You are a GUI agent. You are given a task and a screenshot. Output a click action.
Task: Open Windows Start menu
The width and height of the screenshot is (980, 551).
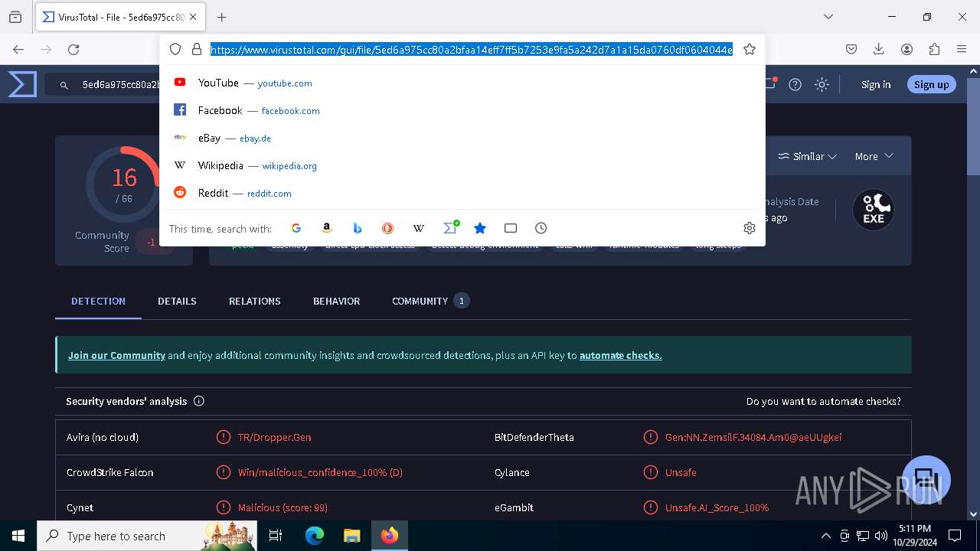pyautogui.click(x=18, y=536)
